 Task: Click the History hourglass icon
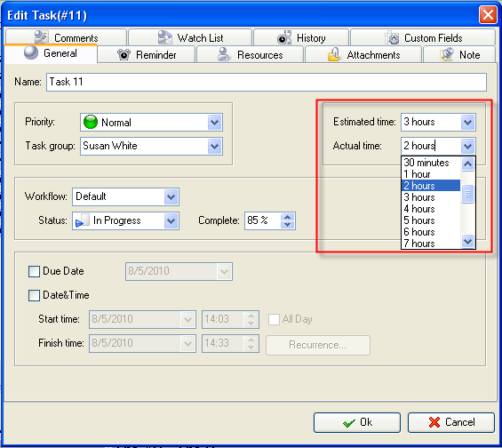point(284,37)
